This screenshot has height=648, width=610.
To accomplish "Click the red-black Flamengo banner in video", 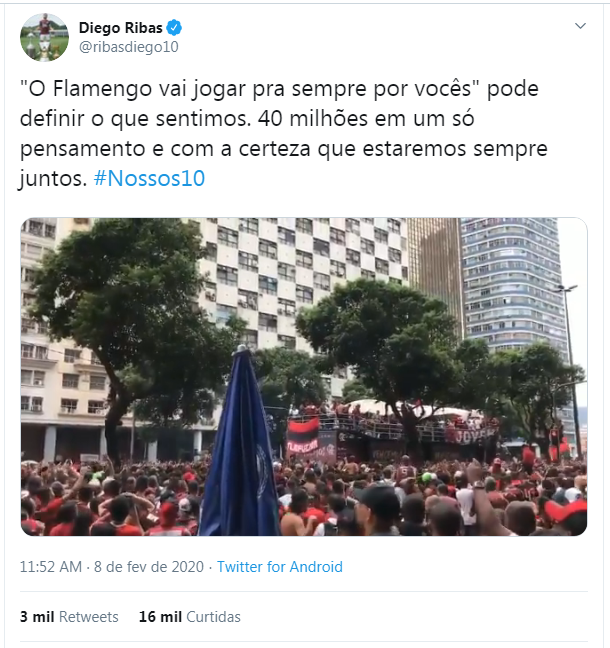I will (x=303, y=440).
